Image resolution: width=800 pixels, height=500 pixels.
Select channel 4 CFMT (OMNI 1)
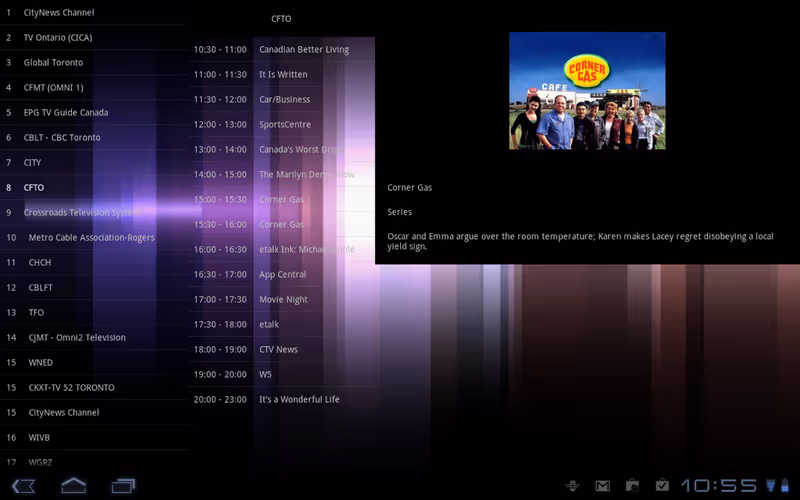click(x=94, y=88)
